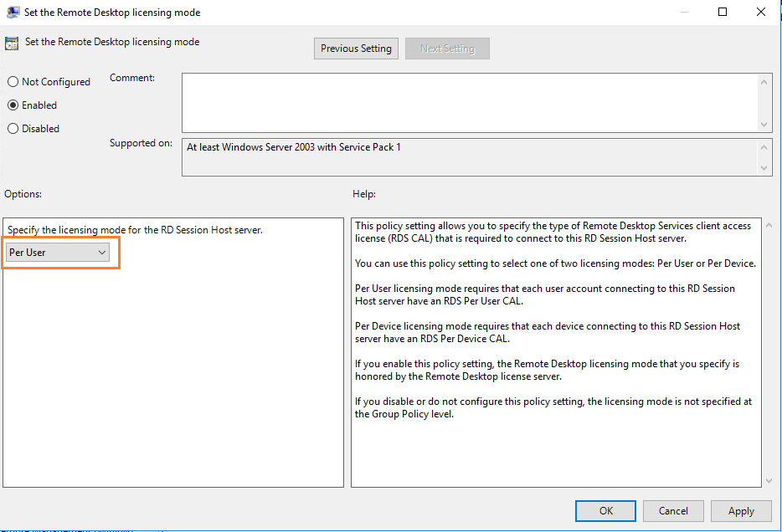Image resolution: width=782 pixels, height=532 pixels.
Task: Click help paragraph about Per Device licensing
Action: pyautogui.click(x=547, y=332)
